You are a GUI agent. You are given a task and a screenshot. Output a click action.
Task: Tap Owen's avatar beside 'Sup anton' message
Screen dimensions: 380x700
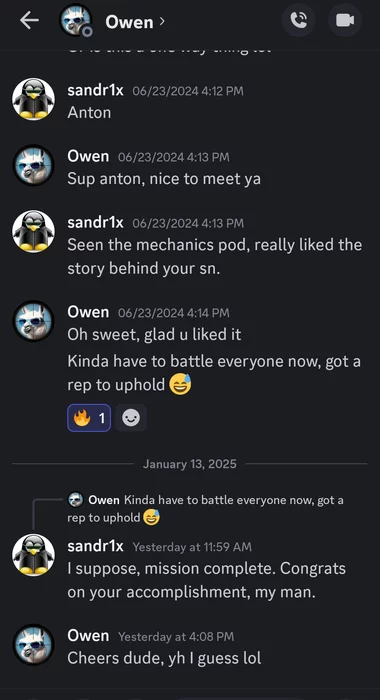pos(33,165)
